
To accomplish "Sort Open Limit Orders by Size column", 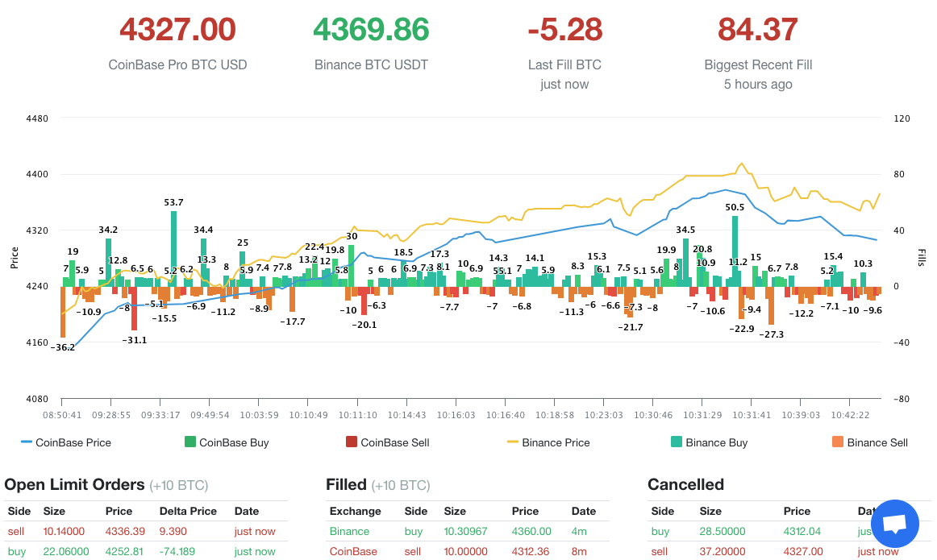I will pyautogui.click(x=54, y=511).
